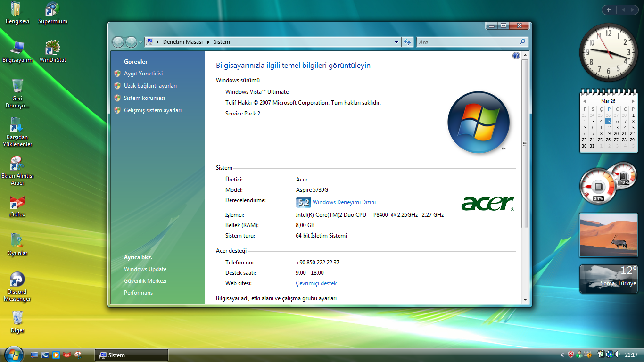Add gadget with sidebar plus button
The width and height of the screenshot is (644, 362).
pyautogui.click(x=609, y=10)
